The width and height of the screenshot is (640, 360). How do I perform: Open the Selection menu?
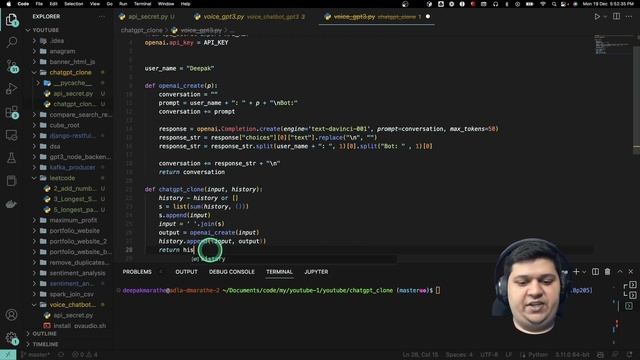[x=73, y=4]
